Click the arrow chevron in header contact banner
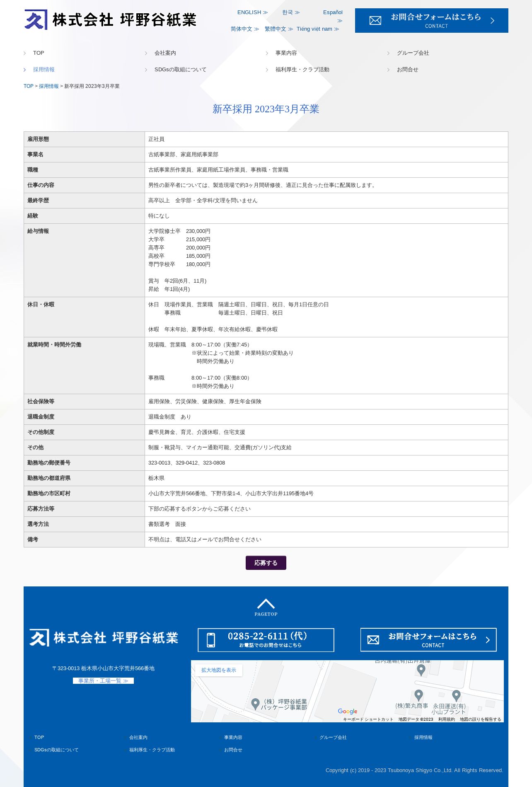The width and height of the screenshot is (532, 787). tap(492, 20)
